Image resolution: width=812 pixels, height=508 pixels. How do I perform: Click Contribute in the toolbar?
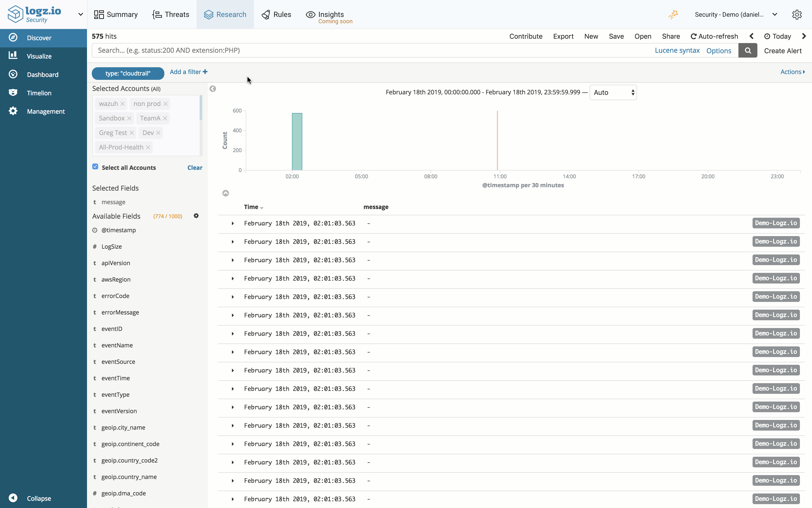point(526,36)
